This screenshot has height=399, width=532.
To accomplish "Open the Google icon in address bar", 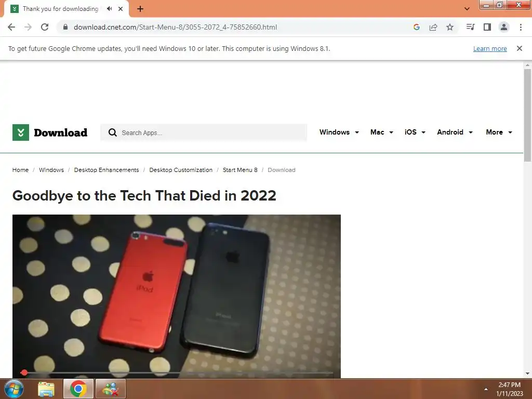I will (417, 27).
